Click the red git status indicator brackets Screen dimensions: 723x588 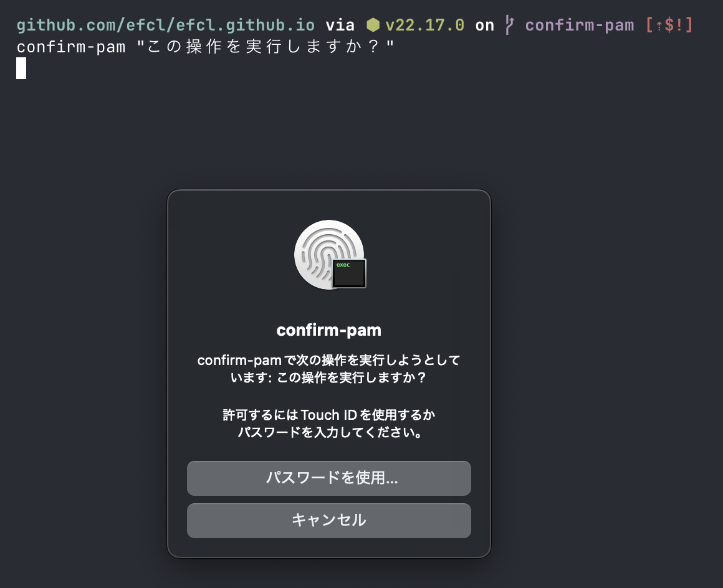(669, 26)
